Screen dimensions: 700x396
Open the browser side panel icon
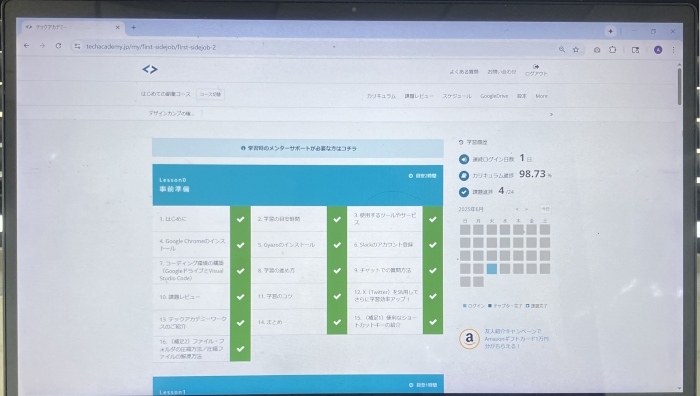tap(635, 50)
